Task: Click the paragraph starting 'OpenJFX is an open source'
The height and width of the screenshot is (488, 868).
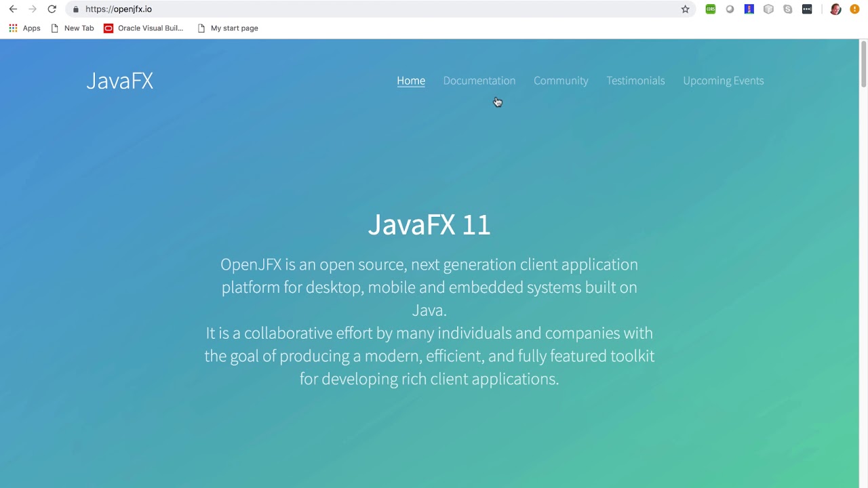Action: coord(429,287)
